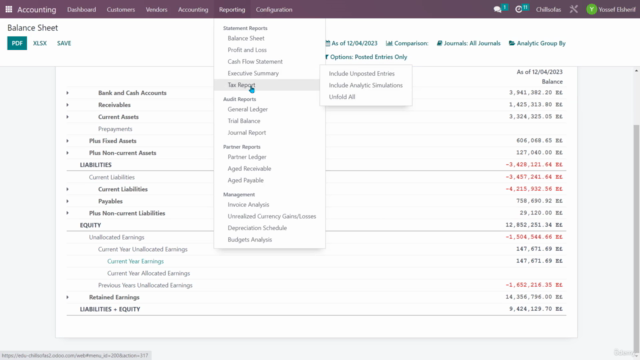Open Unrealized Currency Gains/Losses
Image resolution: width=640 pixels, height=360 pixels.
coord(272,216)
